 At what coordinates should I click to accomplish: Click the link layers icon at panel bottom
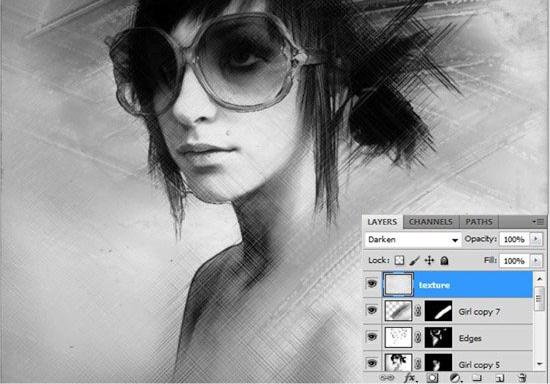tap(387, 378)
